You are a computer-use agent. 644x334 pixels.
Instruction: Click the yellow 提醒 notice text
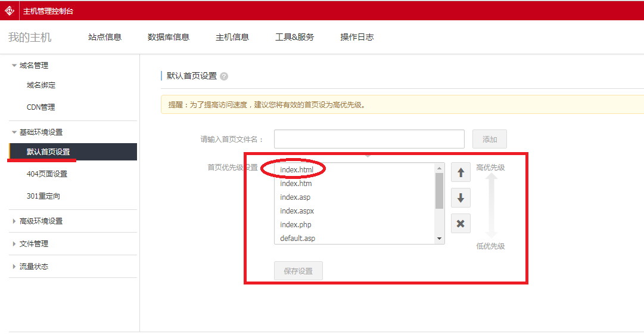coord(266,104)
